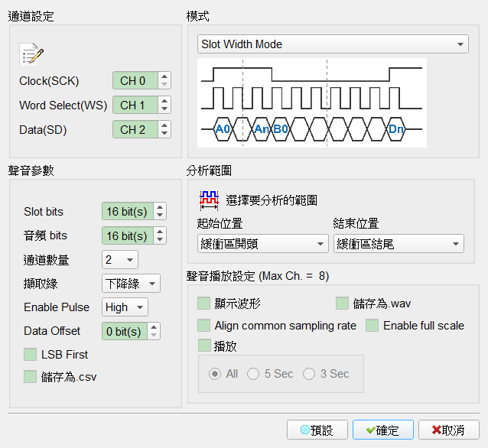The image size is (488, 448).
Task: Click the 選擇要分析的範圍 label
Action: pos(272,200)
